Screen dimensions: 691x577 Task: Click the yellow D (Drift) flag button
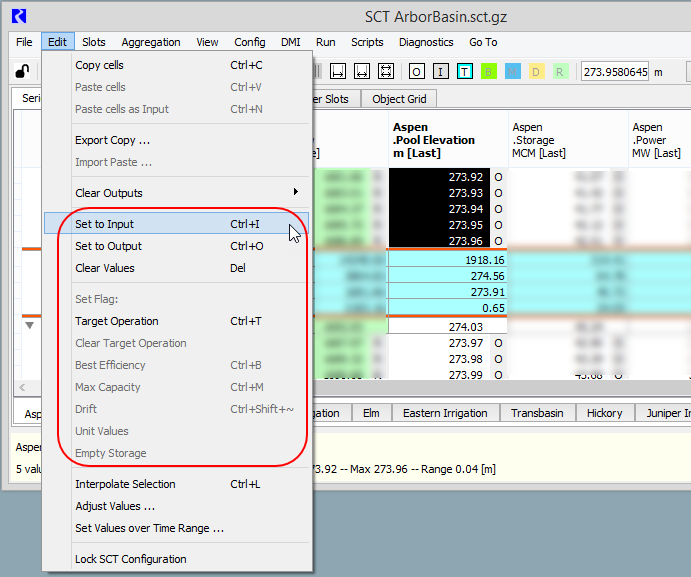click(x=537, y=72)
